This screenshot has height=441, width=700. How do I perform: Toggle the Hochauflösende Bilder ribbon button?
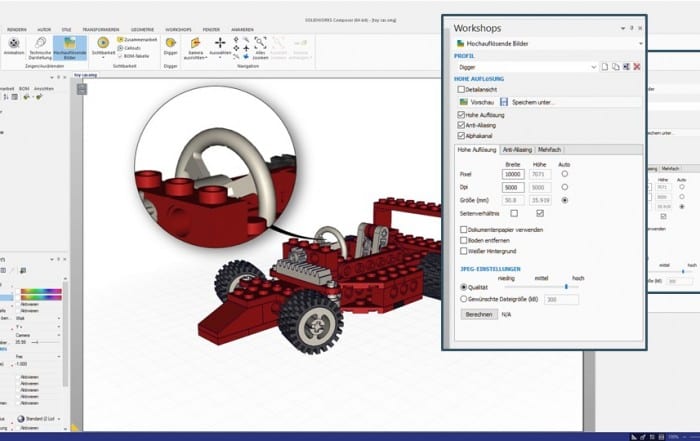point(70,48)
